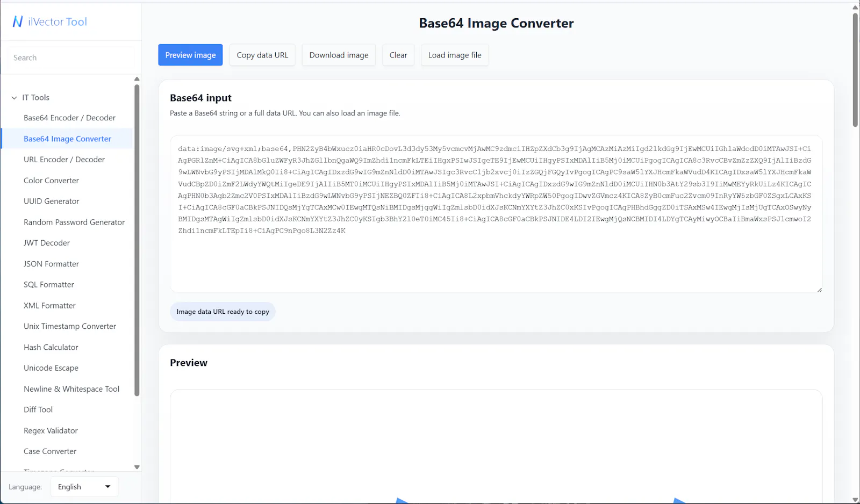The width and height of the screenshot is (860, 504).
Task: Click the iVector Tool logo icon
Action: (x=18, y=21)
